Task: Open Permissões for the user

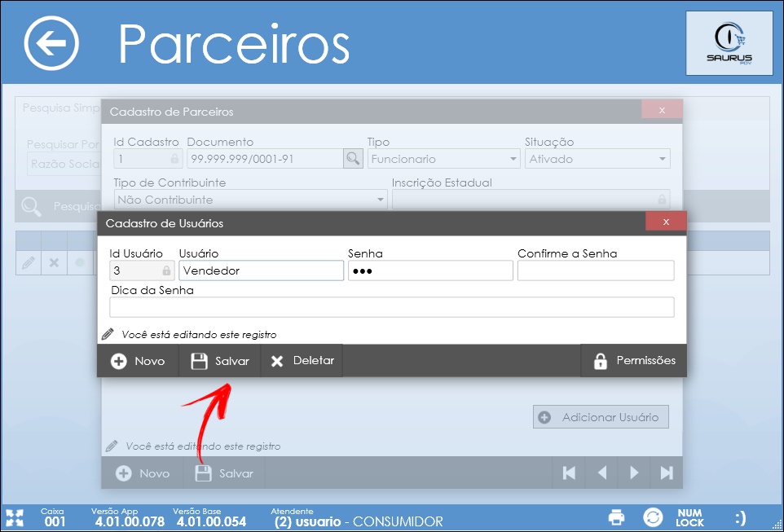Action: [x=634, y=361]
